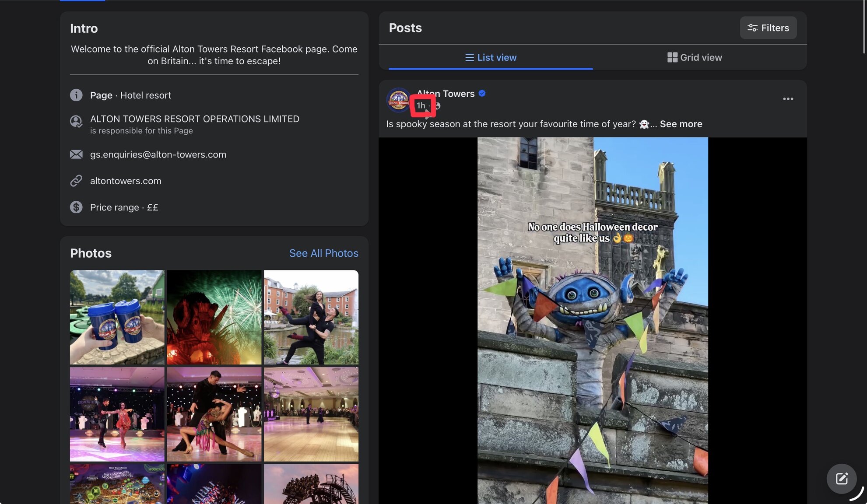This screenshot has height=504, width=867.
Task: Open the fireworks photo thumbnail
Action: 214,317
